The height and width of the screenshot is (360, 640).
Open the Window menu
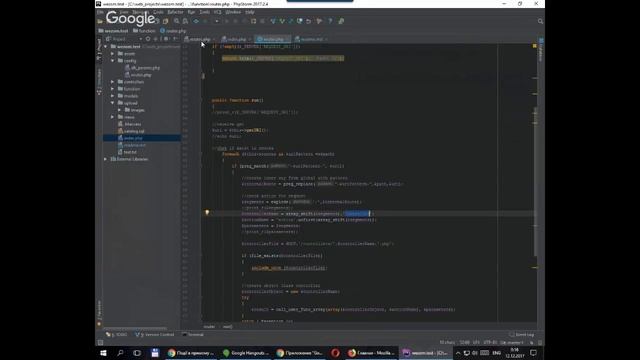point(233,12)
